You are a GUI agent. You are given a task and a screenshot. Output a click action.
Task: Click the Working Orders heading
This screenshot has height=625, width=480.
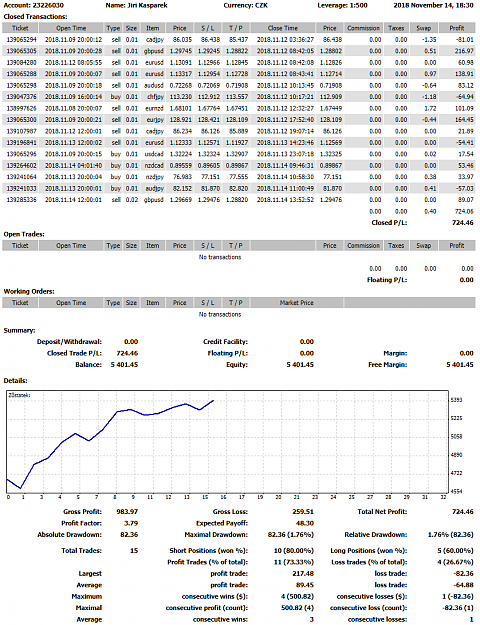(x=29, y=292)
